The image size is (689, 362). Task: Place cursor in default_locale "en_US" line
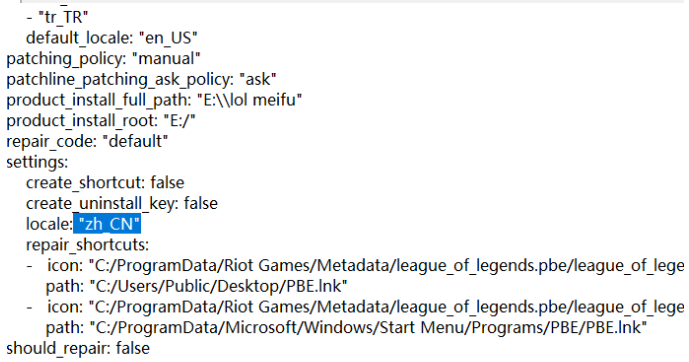112,38
